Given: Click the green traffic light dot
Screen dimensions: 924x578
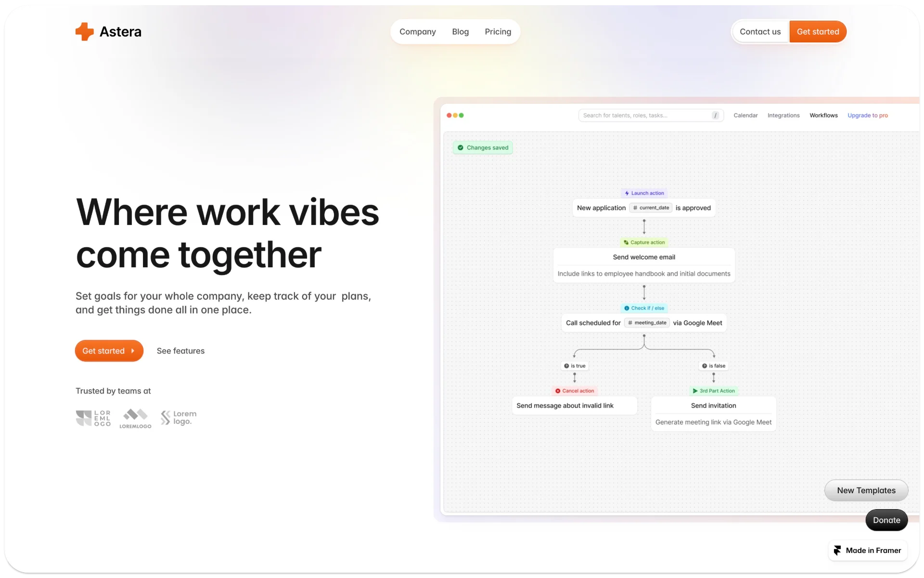Looking at the screenshot, I should (461, 116).
